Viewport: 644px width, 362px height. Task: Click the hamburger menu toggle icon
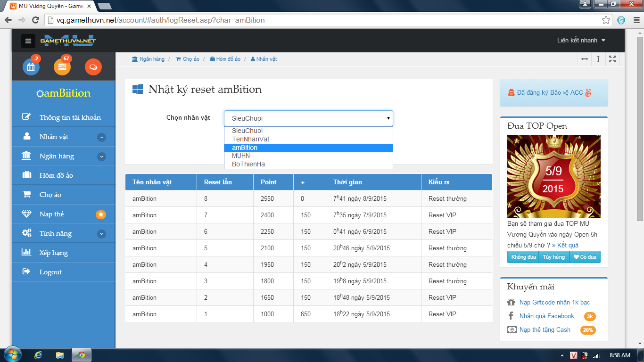pos(28,41)
